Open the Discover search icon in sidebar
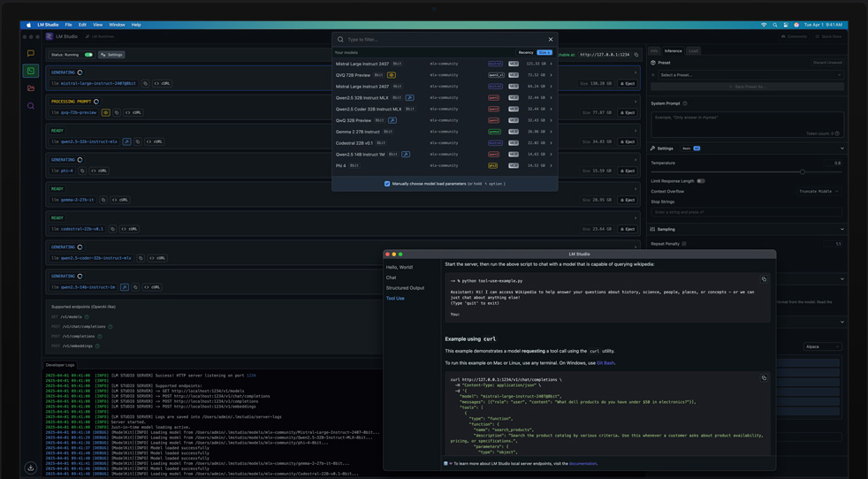This screenshot has height=479, width=868. (x=31, y=106)
